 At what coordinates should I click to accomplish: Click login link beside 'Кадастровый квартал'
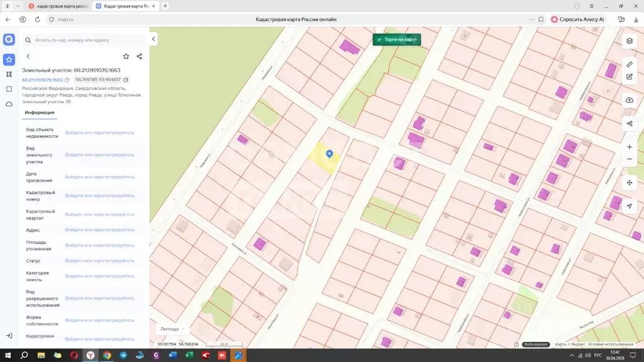(100, 214)
